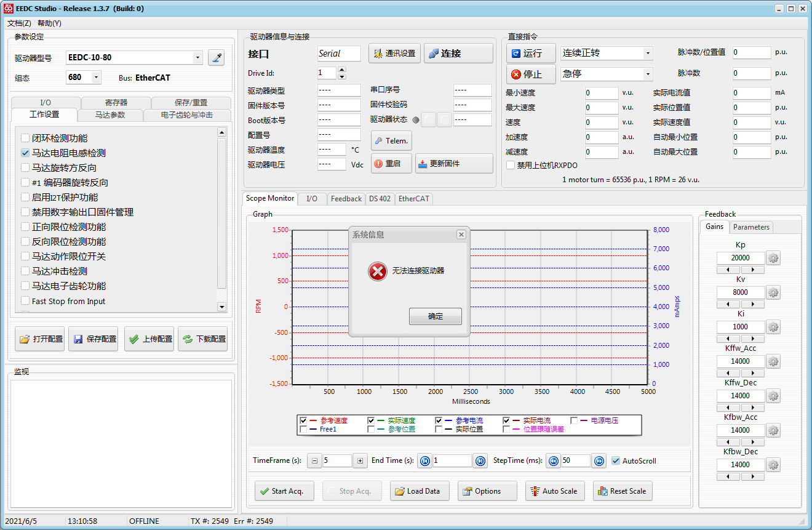Click the eyedropper icon beside drive model
The width and height of the screenshot is (812, 530).
tap(216, 58)
